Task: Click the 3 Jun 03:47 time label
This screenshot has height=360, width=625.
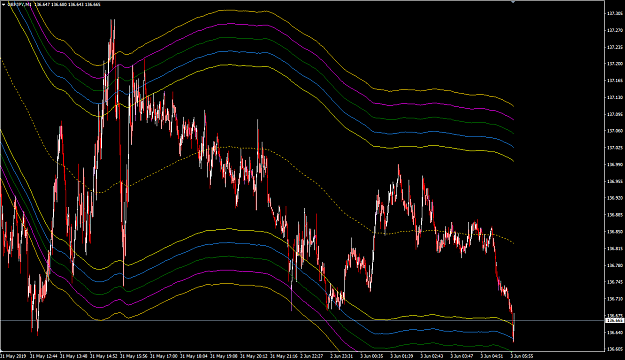Action: point(462,356)
